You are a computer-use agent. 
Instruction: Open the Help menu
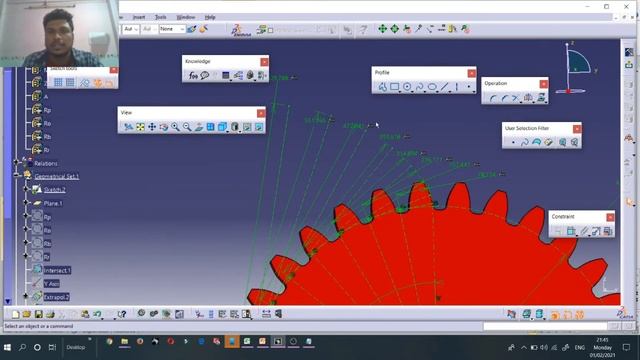pyautogui.click(x=210, y=17)
